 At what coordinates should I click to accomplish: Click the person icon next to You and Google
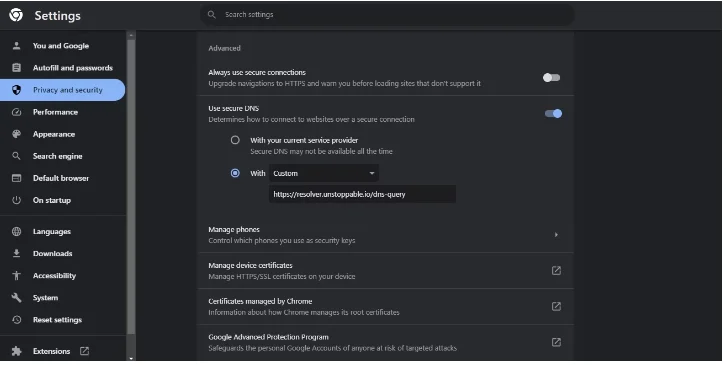[x=16, y=45]
